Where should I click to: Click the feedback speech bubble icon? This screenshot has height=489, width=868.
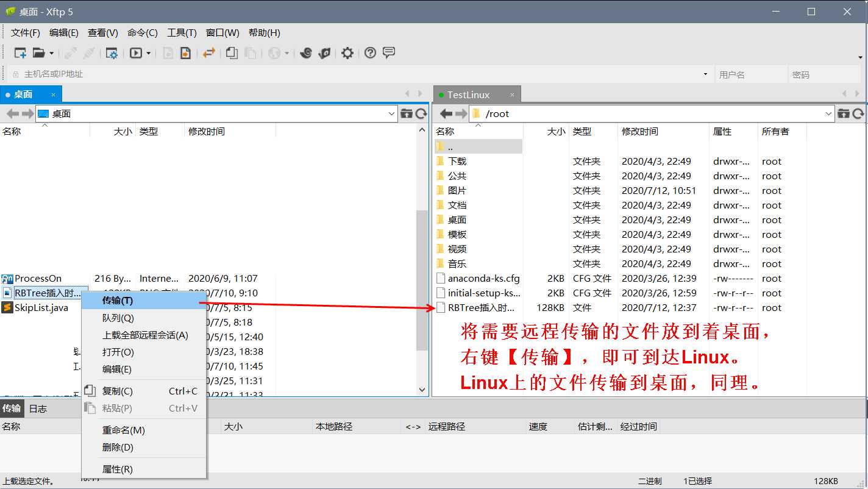tap(389, 53)
